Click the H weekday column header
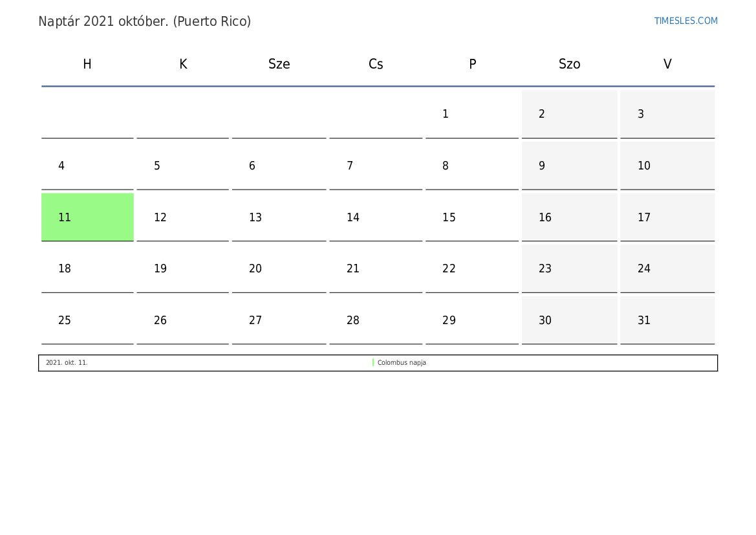This screenshot has height=535, width=756. pyautogui.click(x=87, y=64)
